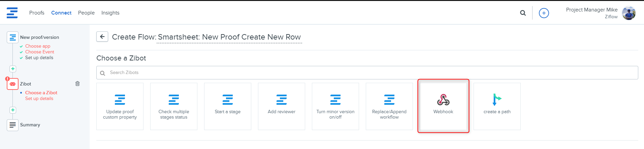
Task: Choose the Add reviewer zibot
Action: pos(281,106)
